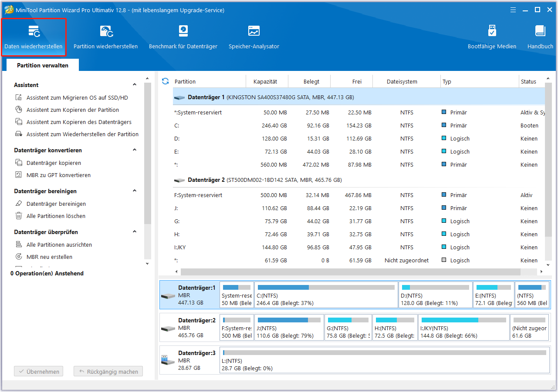Select the J: partition row

coord(359,208)
